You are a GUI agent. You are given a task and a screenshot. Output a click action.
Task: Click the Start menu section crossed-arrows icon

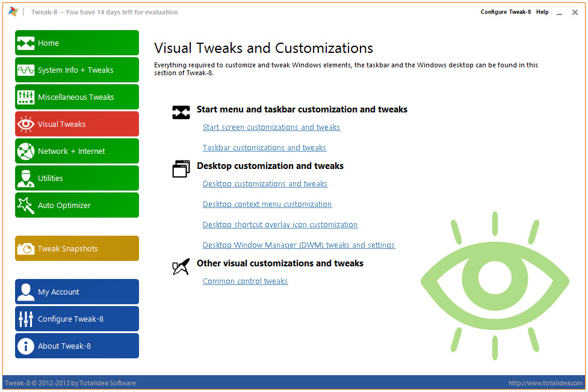click(181, 112)
